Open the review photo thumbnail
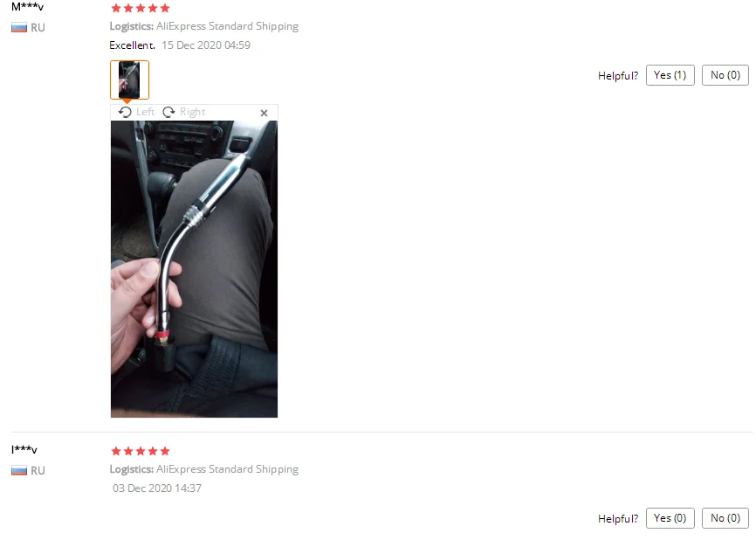This screenshot has height=540, width=756. tap(130, 80)
